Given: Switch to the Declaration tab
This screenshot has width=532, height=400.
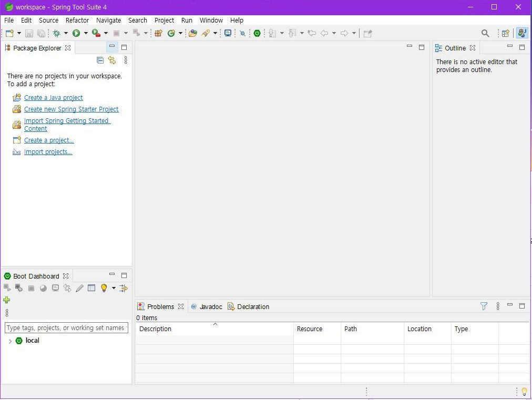Looking at the screenshot, I should pyautogui.click(x=248, y=306).
